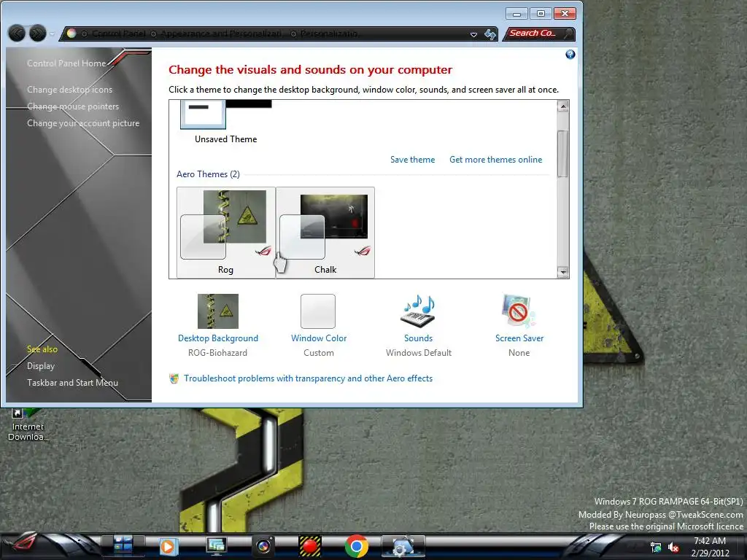747x560 pixels.
Task: Go forward with the navigation arrow
Action: [38, 34]
